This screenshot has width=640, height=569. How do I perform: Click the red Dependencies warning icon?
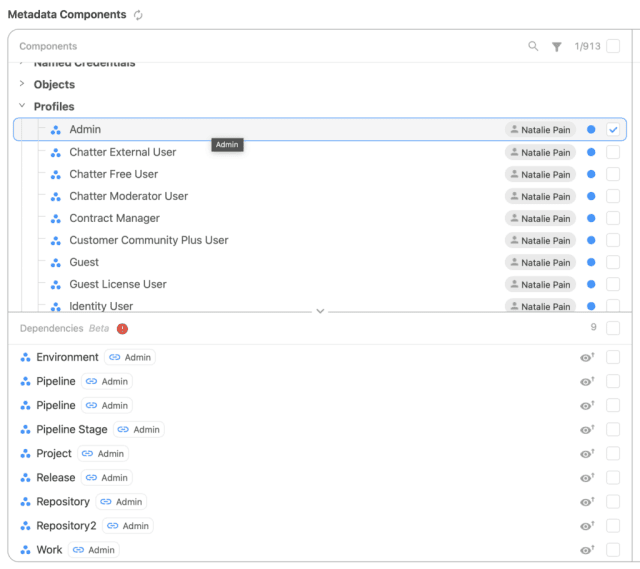tap(122, 329)
